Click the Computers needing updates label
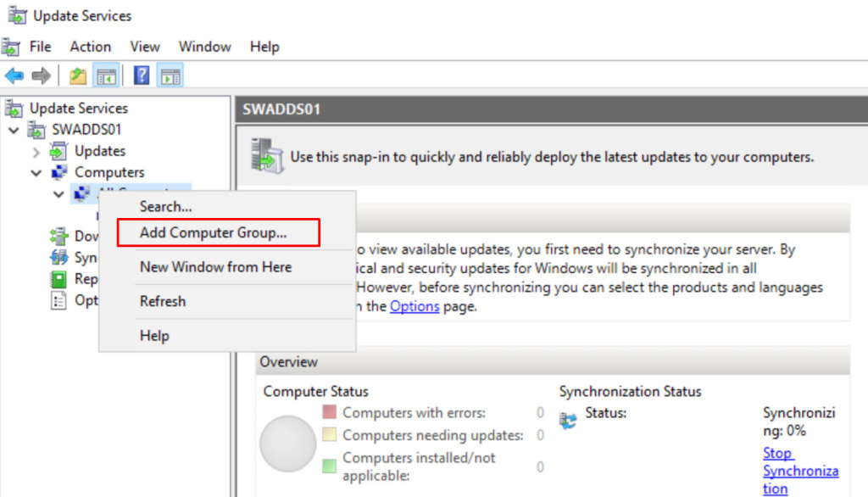 (x=433, y=435)
